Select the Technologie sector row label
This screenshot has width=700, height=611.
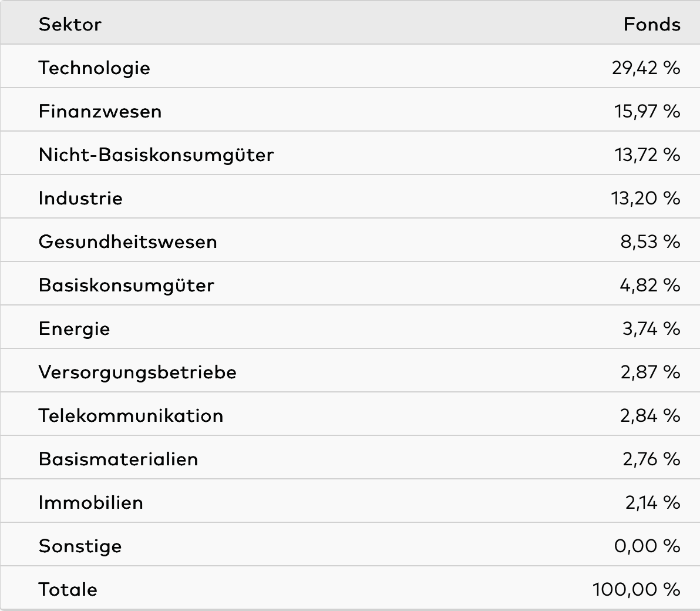pyautogui.click(x=94, y=68)
